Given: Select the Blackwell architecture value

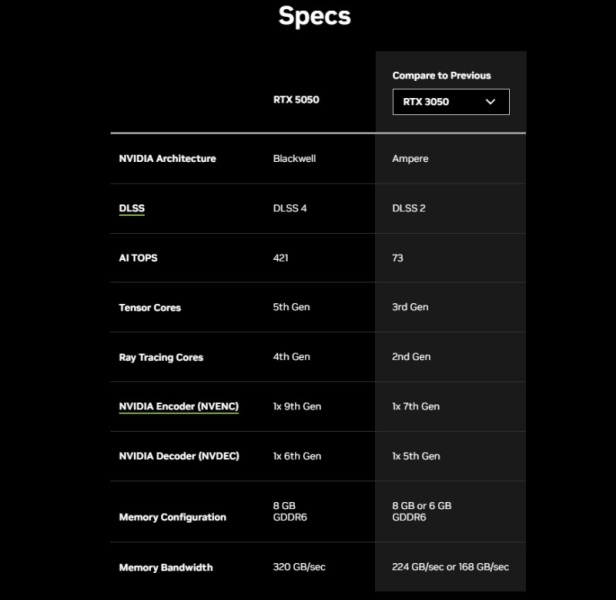Looking at the screenshot, I should [294, 158].
